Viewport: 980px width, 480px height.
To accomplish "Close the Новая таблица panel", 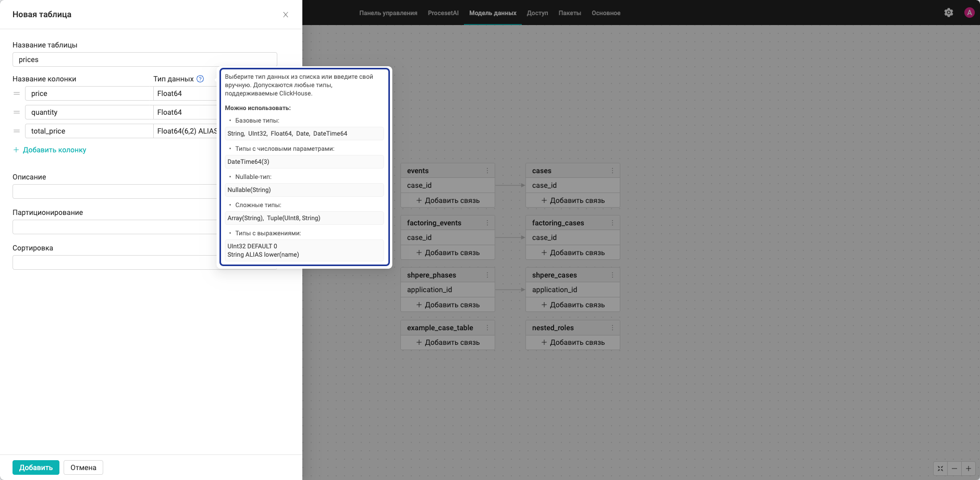I will tap(286, 15).
